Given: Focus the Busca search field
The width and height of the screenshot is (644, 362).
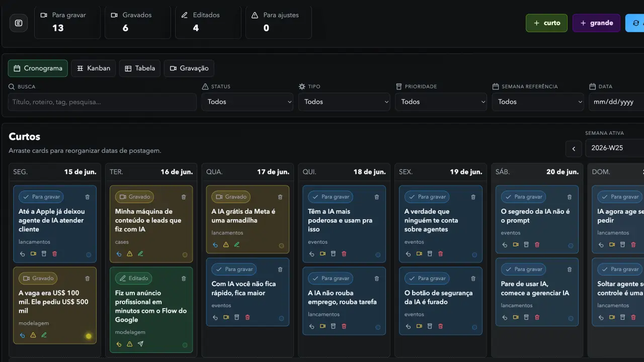Looking at the screenshot, I should pyautogui.click(x=102, y=102).
